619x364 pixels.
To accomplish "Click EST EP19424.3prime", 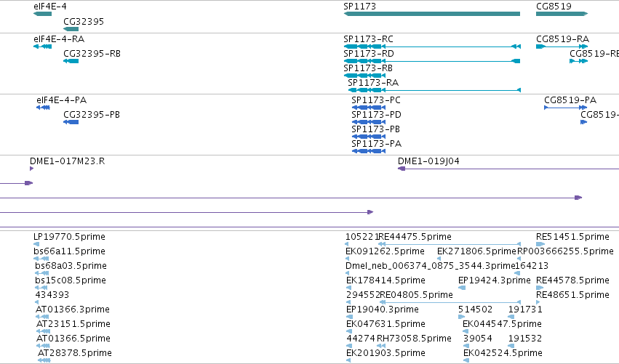I will point(462,288).
